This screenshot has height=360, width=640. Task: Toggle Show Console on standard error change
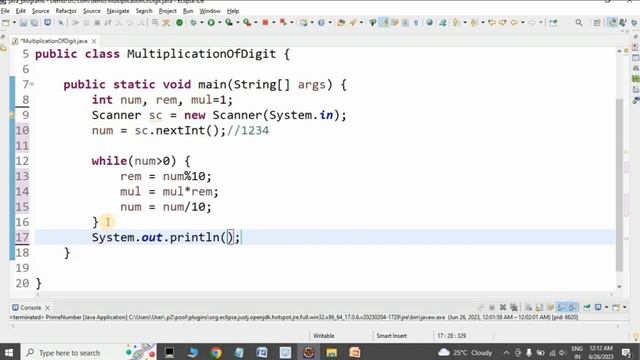572,307
